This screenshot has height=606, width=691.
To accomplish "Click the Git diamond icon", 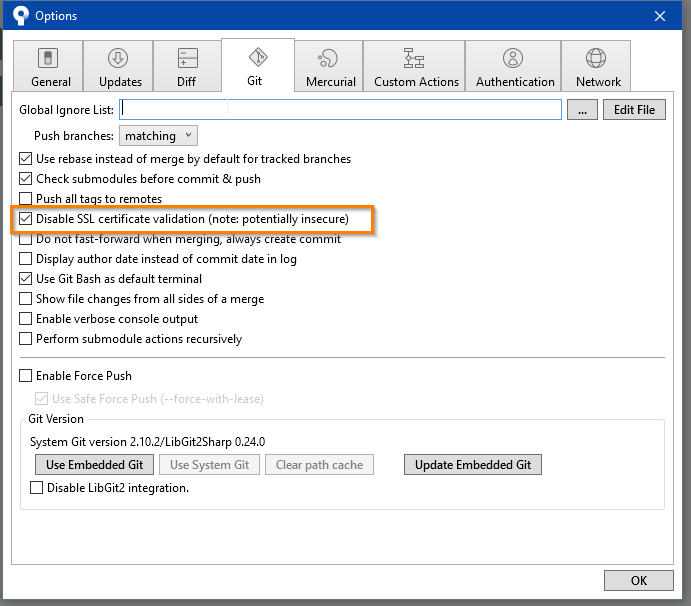I will [x=258, y=57].
